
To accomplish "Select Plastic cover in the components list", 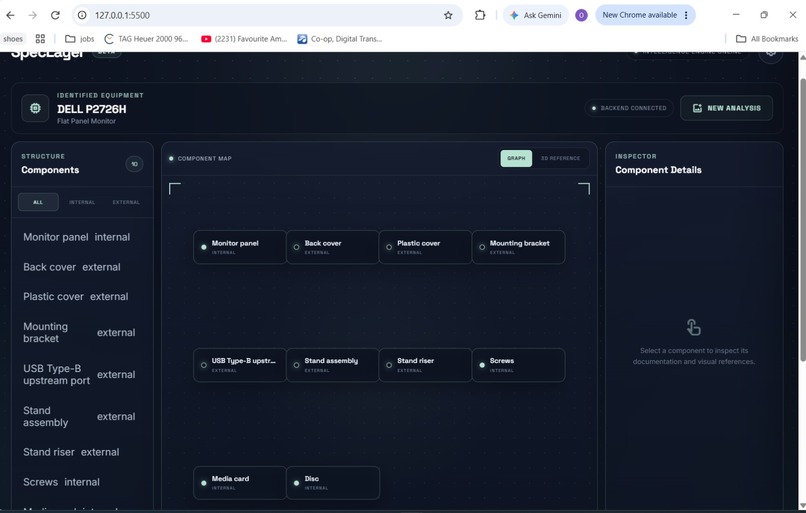I will pos(82,297).
